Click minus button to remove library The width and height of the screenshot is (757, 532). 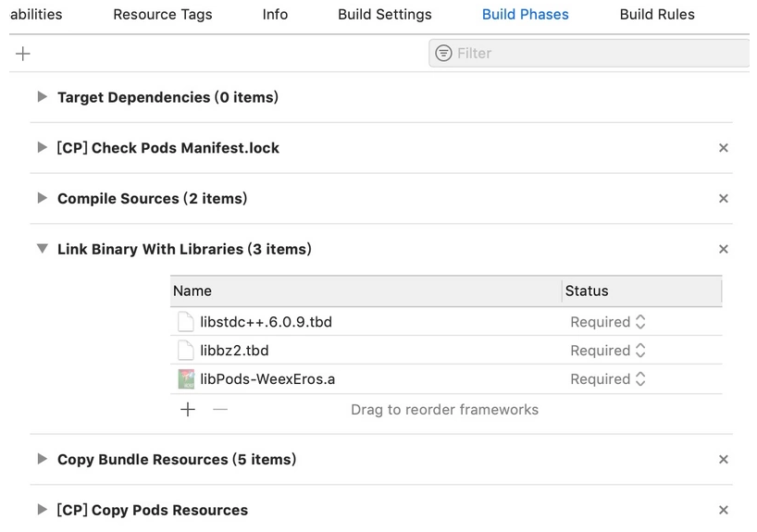click(x=219, y=409)
